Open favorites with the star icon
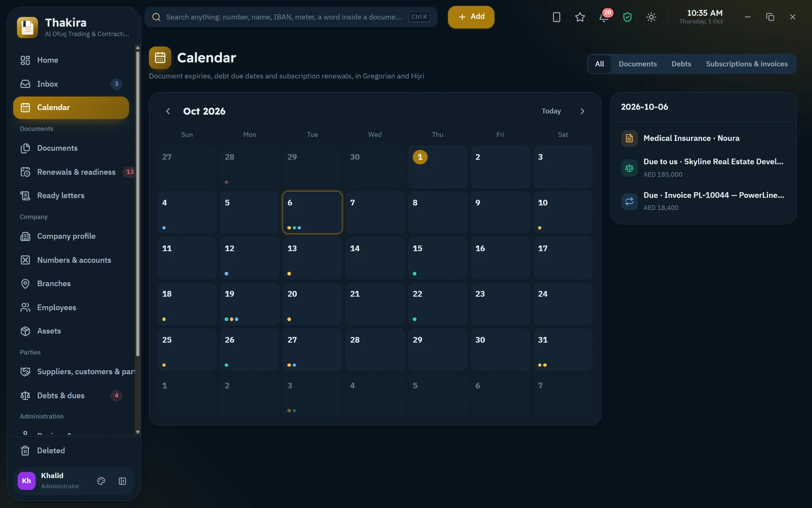Image resolution: width=812 pixels, height=508 pixels. [580, 17]
